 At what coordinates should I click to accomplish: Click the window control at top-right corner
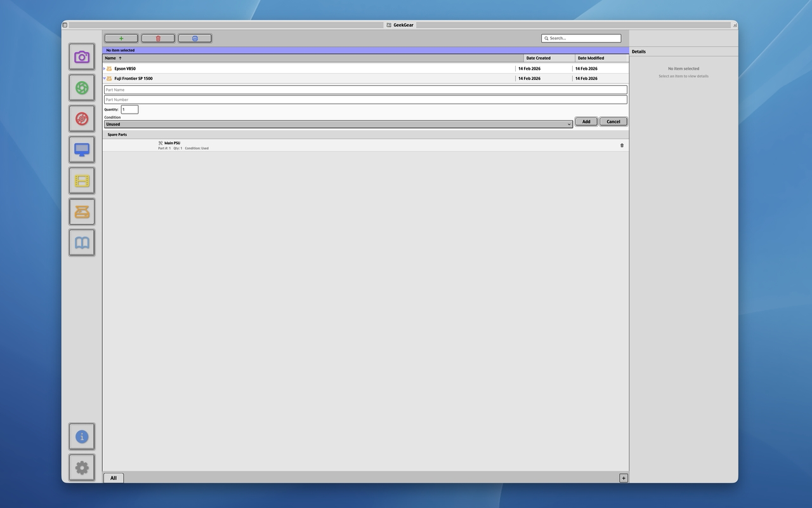pyautogui.click(x=735, y=25)
